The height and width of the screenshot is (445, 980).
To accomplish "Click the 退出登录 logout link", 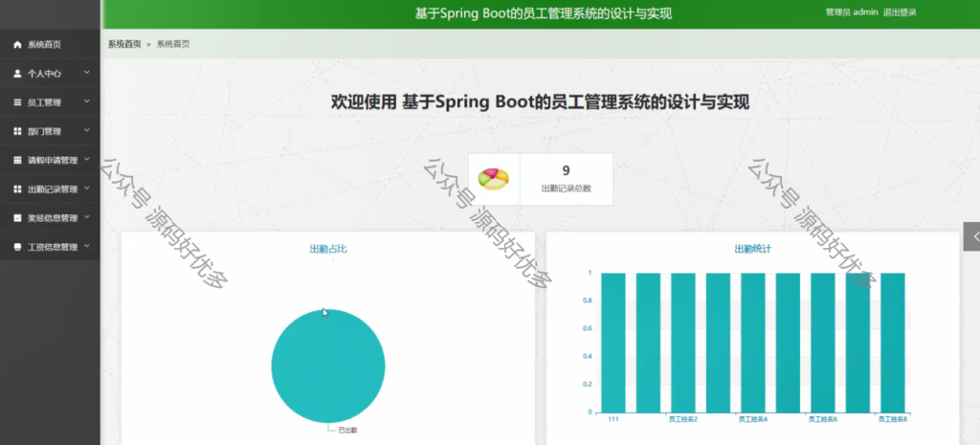I will pyautogui.click(x=900, y=12).
